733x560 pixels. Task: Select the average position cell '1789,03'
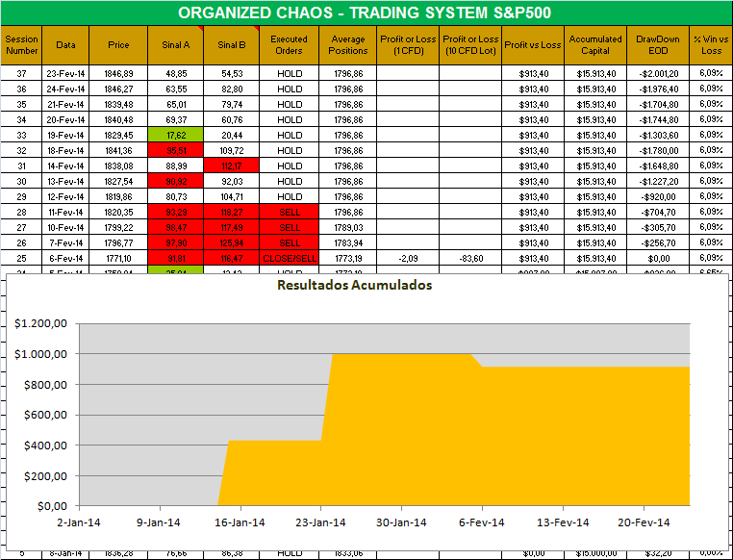(348, 228)
